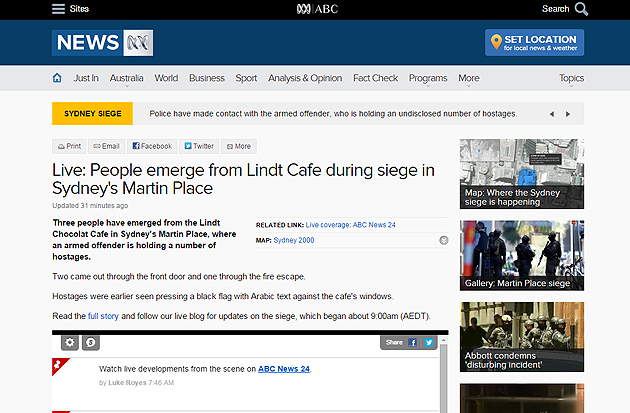Screen dimensions: 630x413
Task: Share the live blog on Twitter
Action: (429, 342)
